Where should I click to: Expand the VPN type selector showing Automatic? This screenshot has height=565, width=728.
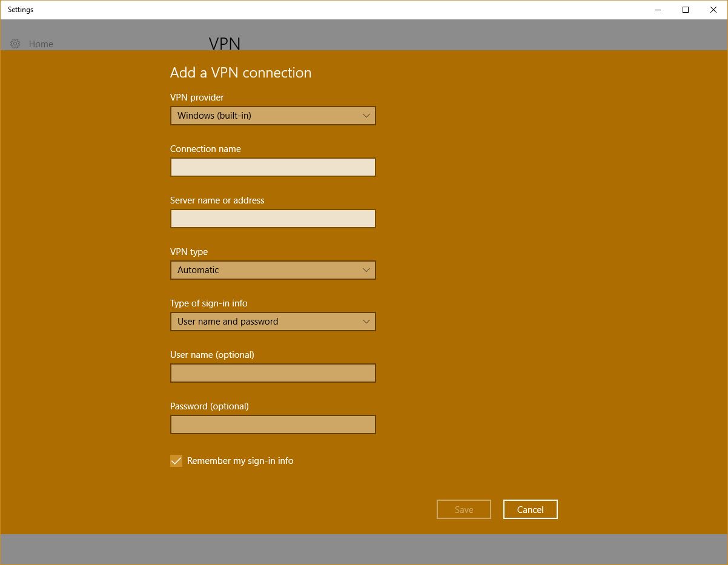[x=273, y=270]
